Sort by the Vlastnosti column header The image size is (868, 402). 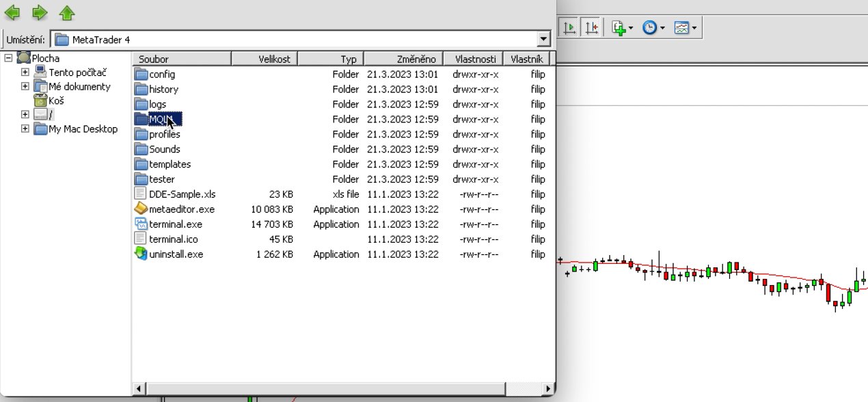[474, 59]
